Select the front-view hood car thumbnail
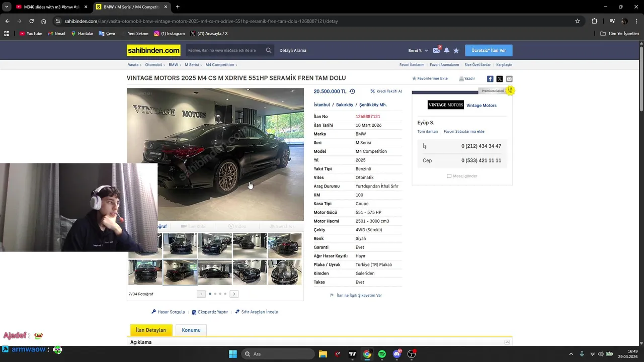The width and height of the screenshot is (644, 362). pyautogui.click(x=285, y=272)
